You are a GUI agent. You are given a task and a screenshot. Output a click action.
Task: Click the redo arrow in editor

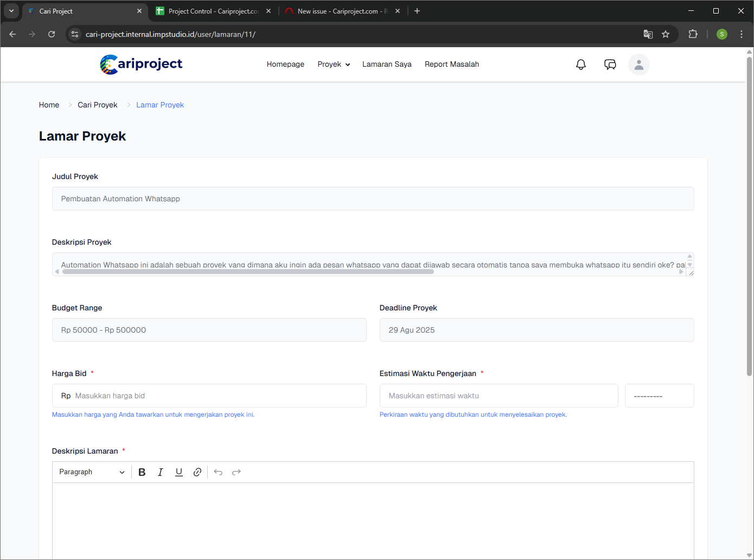[237, 472]
